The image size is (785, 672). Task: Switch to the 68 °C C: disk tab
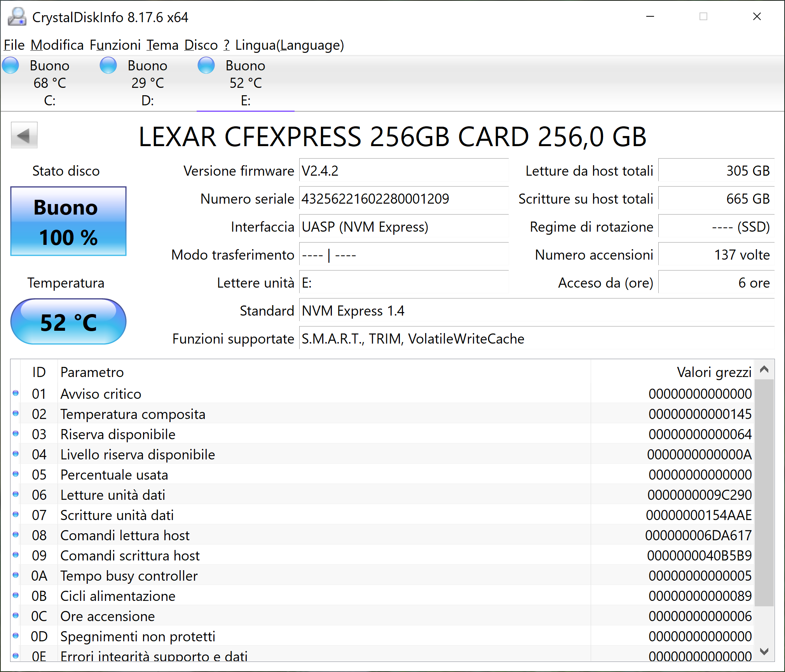[x=50, y=83]
